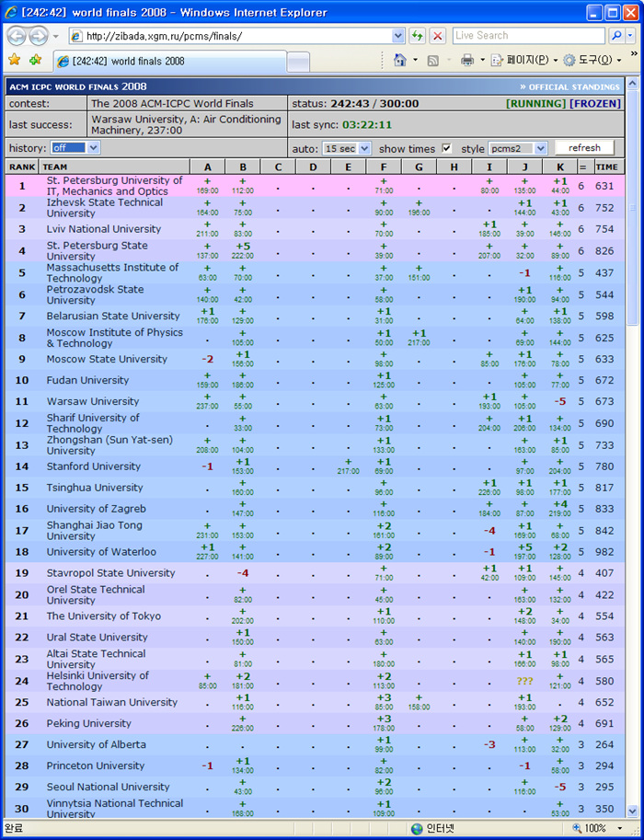
Task: Click the TEAM column header
Action: pos(114,167)
